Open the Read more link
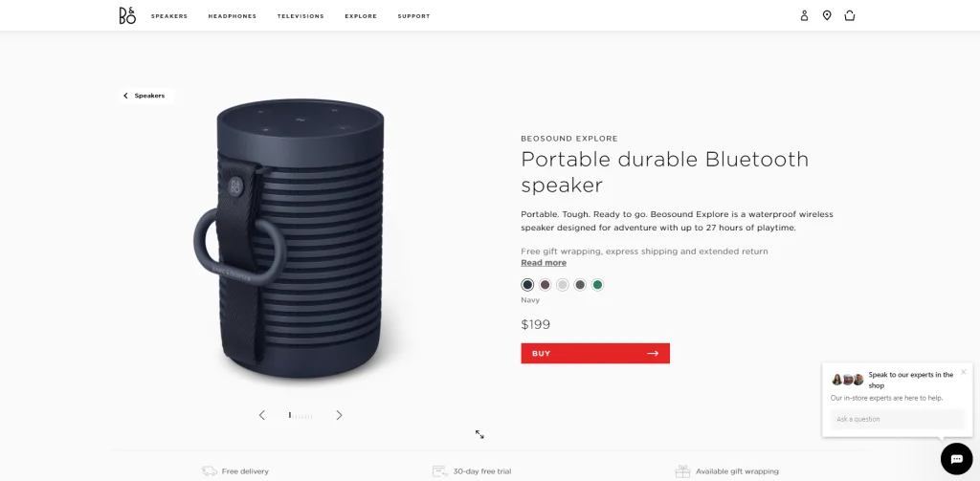Screen dimensions: 980x481 pyautogui.click(x=544, y=263)
